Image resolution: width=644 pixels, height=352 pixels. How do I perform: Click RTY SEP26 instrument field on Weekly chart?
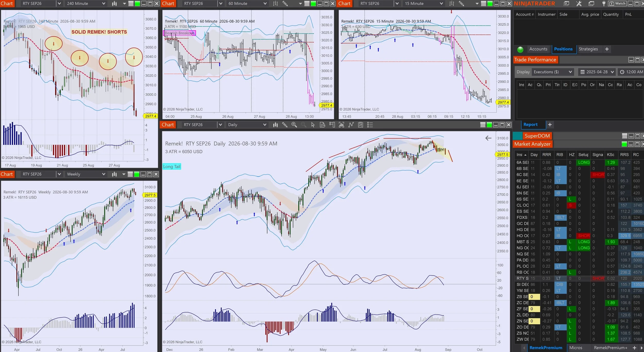pos(38,174)
